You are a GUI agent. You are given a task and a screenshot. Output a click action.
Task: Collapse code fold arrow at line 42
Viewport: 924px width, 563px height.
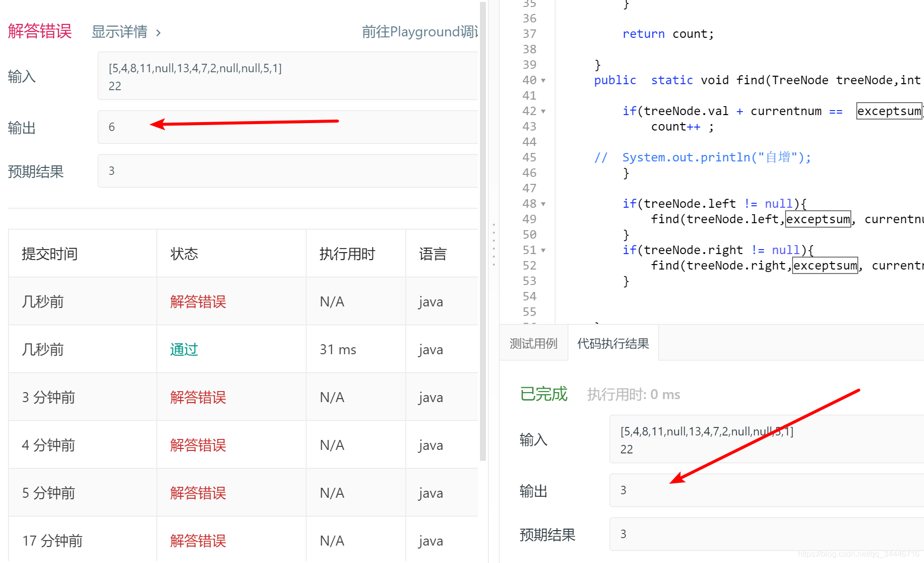(x=543, y=112)
